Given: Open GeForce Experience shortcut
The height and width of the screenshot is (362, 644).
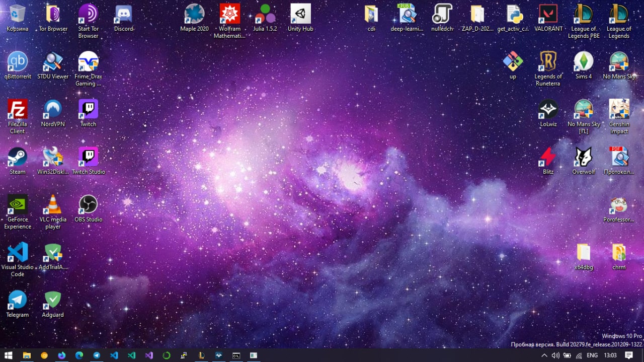Looking at the screenshot, I should click(x=18, y=212).
